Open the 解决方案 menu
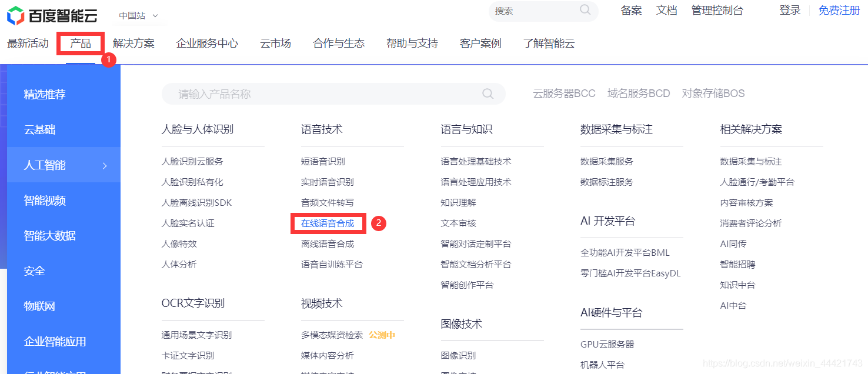 point(133,42)
